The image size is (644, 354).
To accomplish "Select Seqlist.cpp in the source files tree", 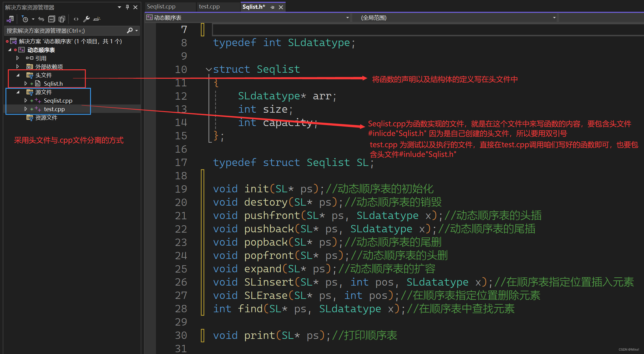I will coord(58,101).
